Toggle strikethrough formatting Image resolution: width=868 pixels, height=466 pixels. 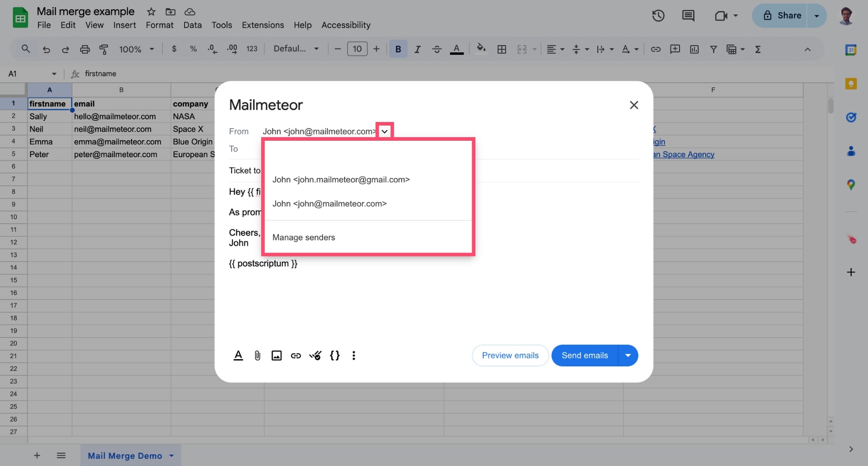coord(437,49)
